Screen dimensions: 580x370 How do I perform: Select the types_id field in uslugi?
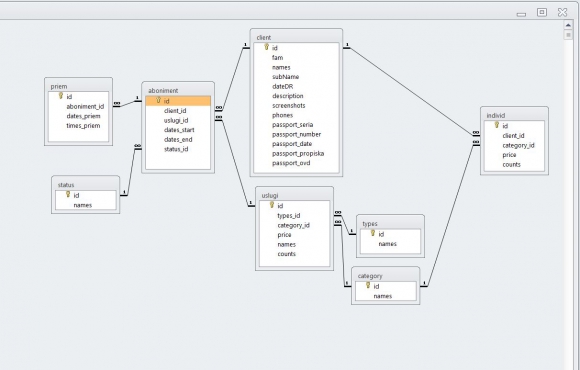coord(289,216)
